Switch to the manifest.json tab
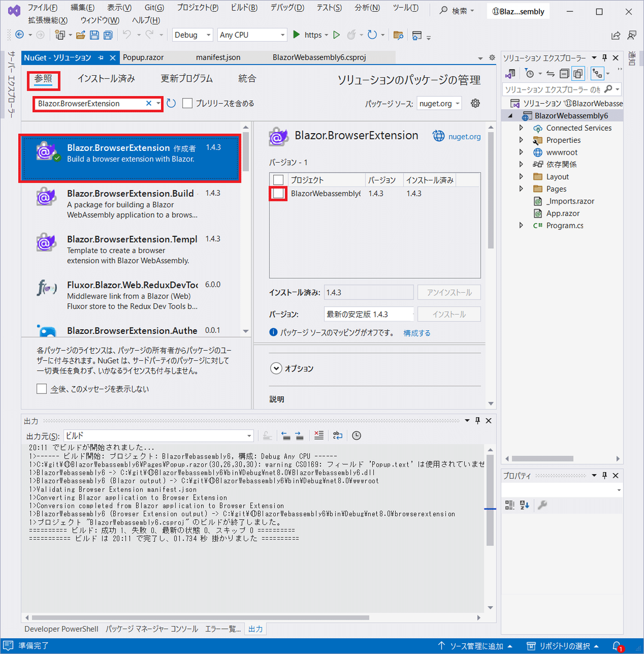Viewport: 644px width, 654px height. coord(218,57)
